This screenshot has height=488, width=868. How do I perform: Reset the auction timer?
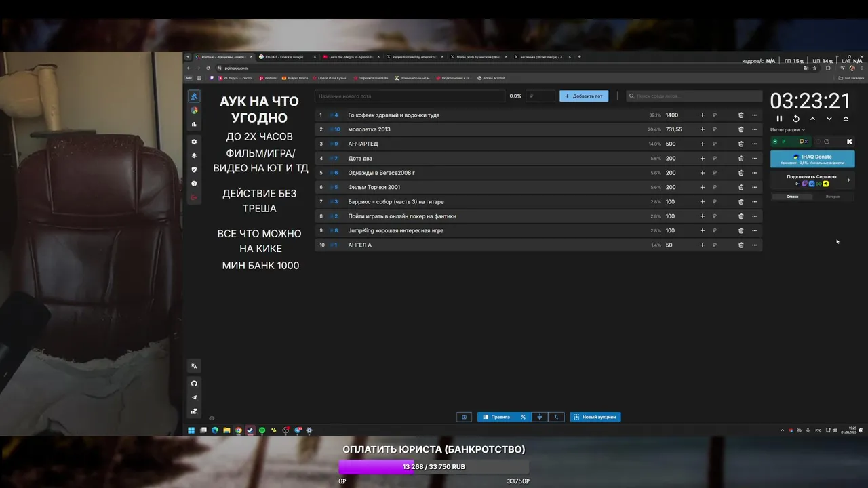point(796,119)
